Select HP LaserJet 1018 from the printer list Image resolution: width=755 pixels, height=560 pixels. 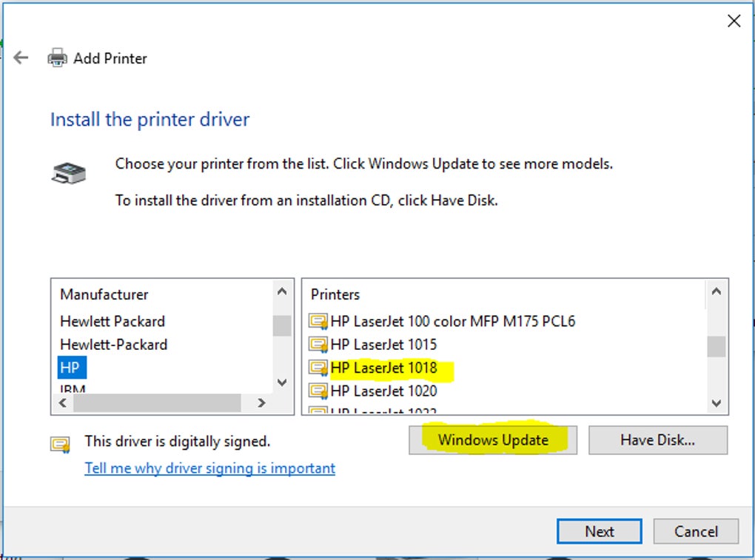click(x=385, y=367)
